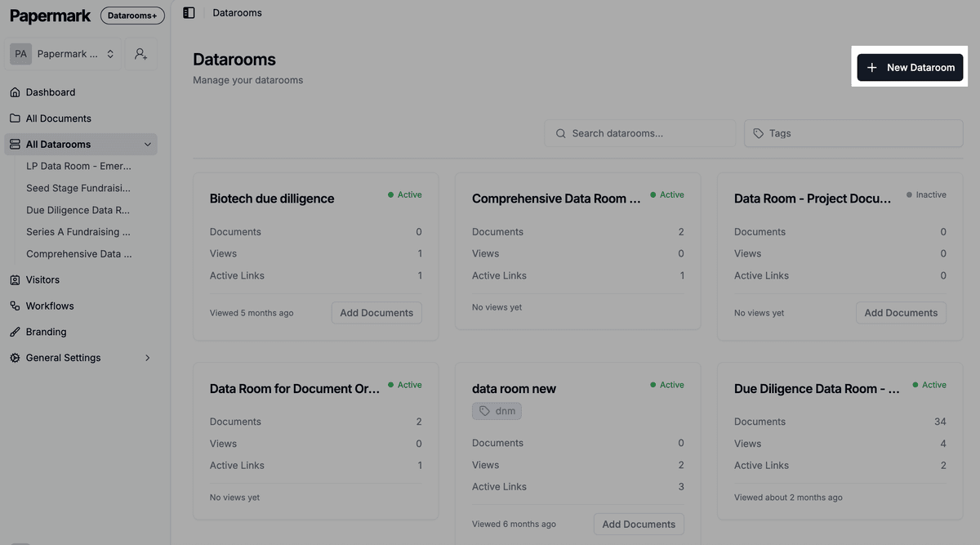Image resolution: width=980 pixels, height=545 pixels.
Task: Open Seed Stage Fundraising sidebar entry
Action: pos(78,188)
